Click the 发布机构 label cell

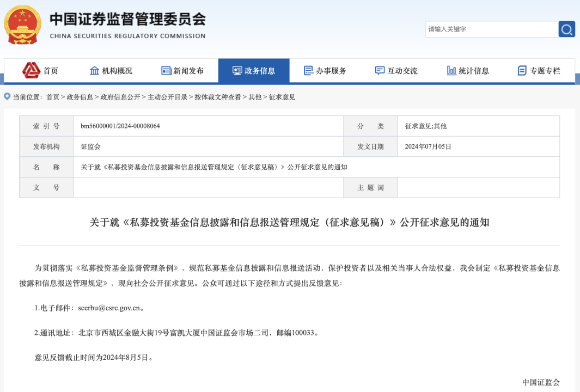click(46, 146)
